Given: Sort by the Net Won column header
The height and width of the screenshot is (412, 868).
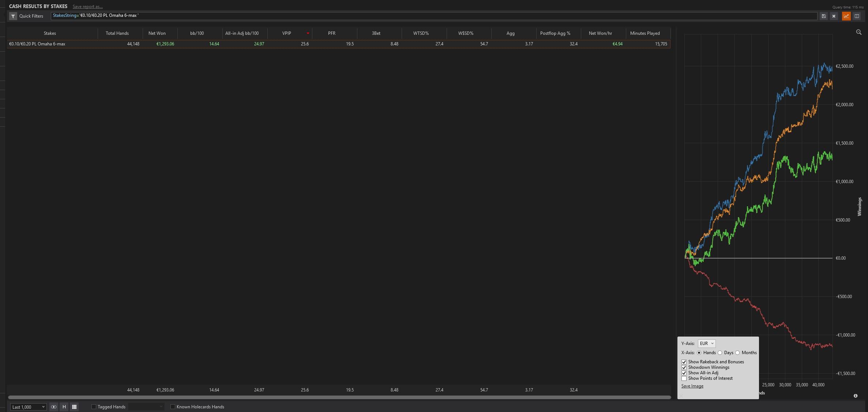Looking at the screenshot, I should pos(157,33).
